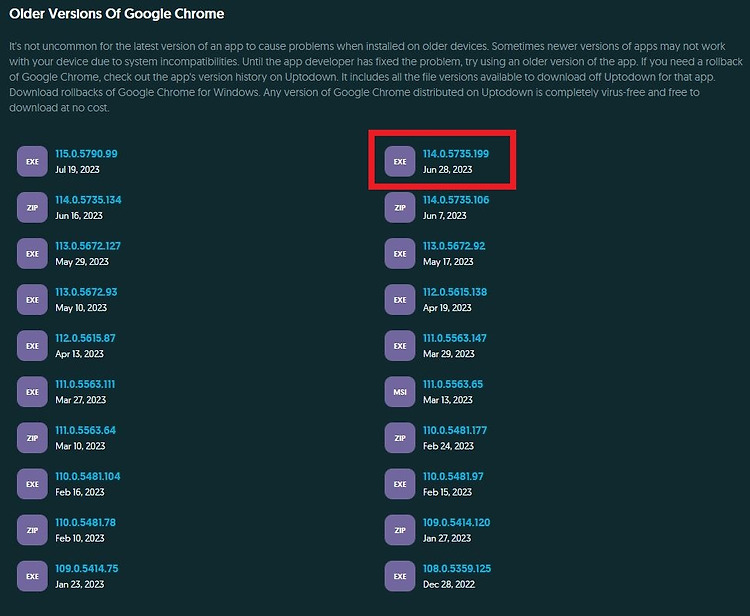Click the date Jan 27, 2023
Viewport: 750px width, 616px height.
pos(447,538)
